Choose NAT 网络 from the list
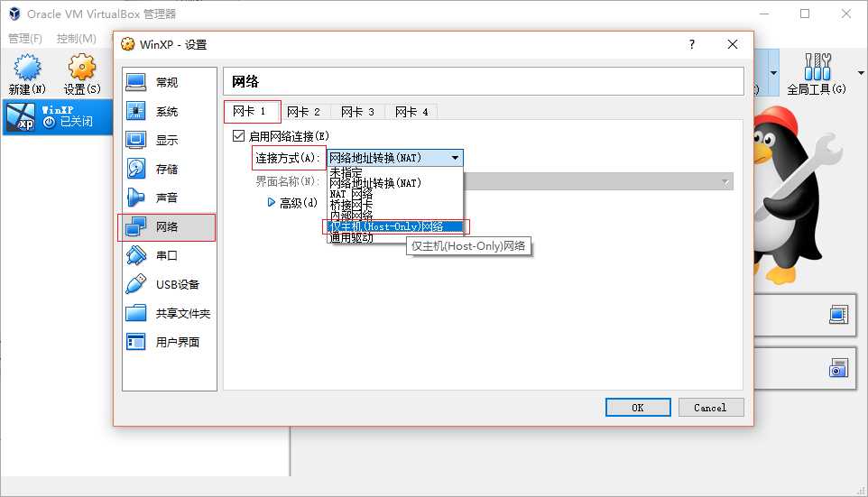Image resolution: width=868 pixels, height=497 pixels. click(395, 194)
